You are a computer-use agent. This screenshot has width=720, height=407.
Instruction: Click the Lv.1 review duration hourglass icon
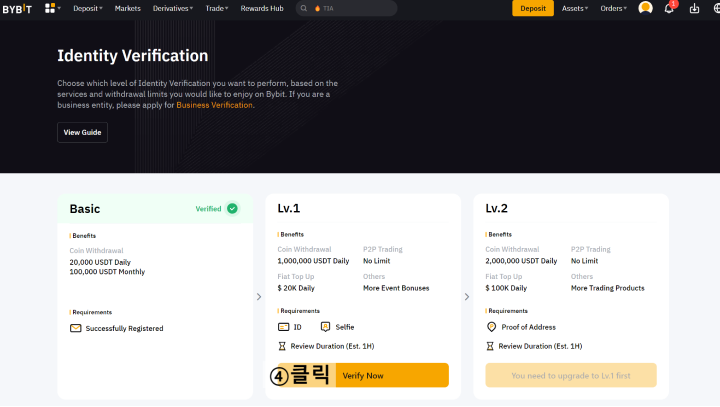click(x=282, y=346)
